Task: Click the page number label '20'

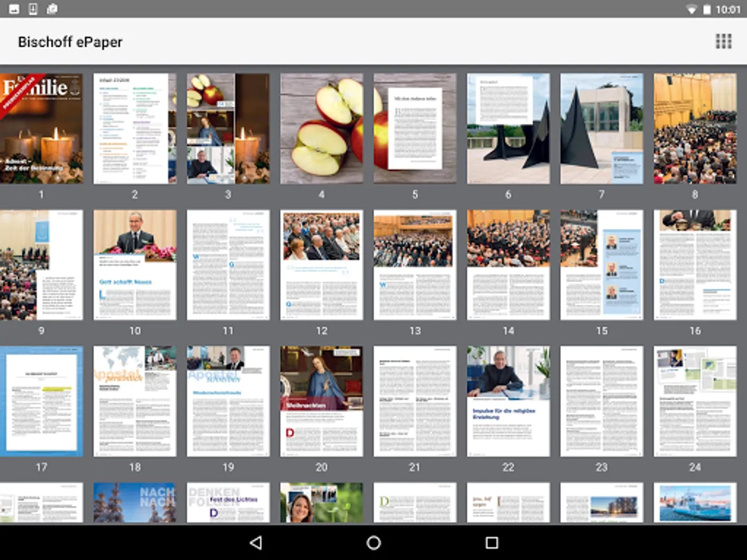Action: [322, 467]
